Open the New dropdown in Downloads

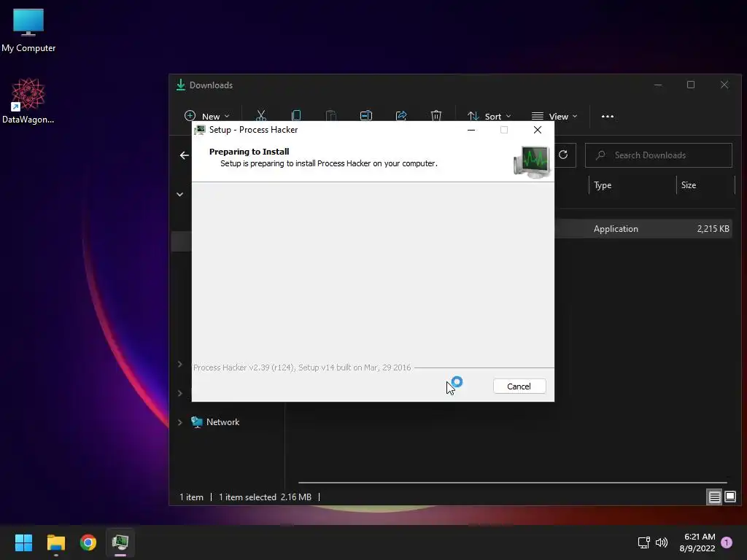[x=206, y=116]
